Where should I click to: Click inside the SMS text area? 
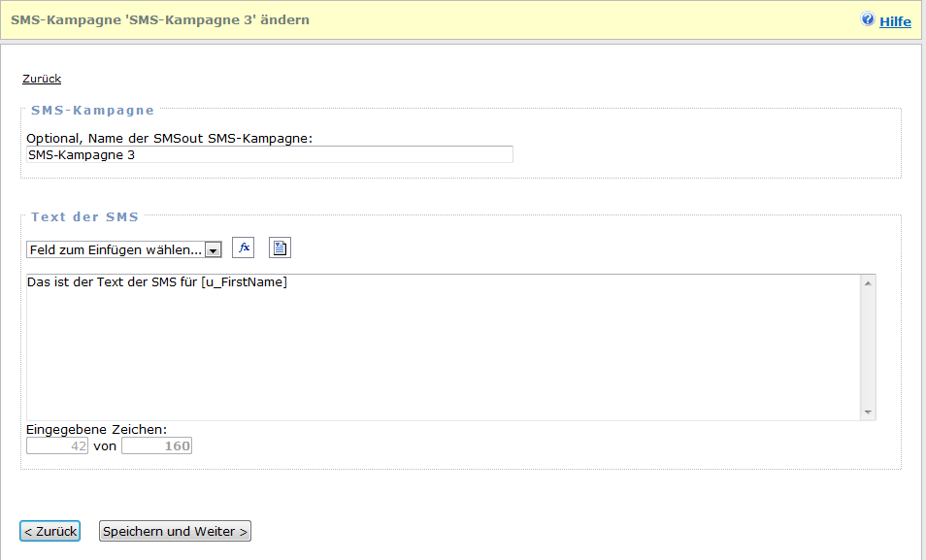click(x=443, y=347)
